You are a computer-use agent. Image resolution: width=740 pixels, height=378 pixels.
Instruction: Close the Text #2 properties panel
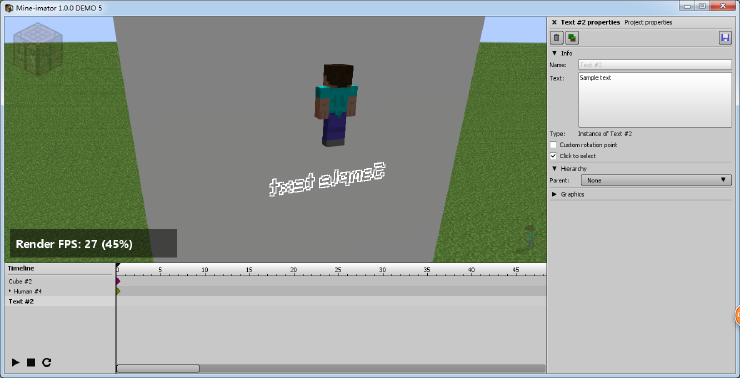554,22
